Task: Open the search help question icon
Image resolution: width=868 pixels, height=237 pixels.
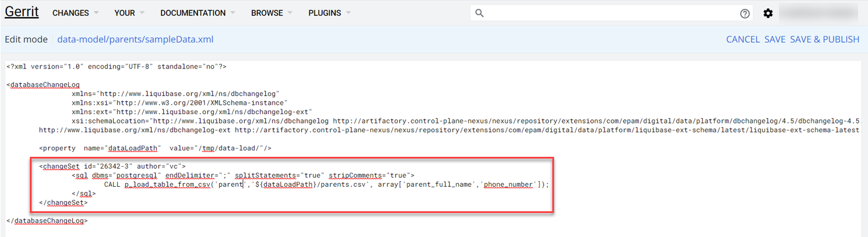Action: click(745, 13)
